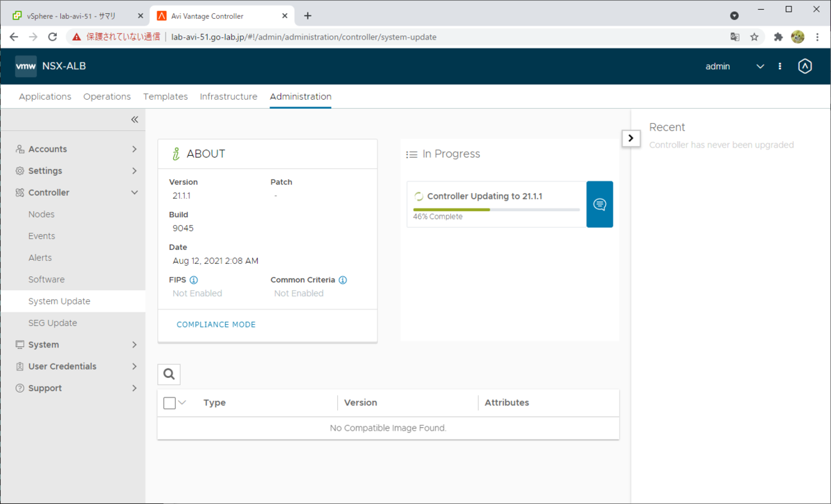The height and width of the screenshot is (504, 831).
Task: Select System Update in the sidebar
Action: [x=73, y=301]
